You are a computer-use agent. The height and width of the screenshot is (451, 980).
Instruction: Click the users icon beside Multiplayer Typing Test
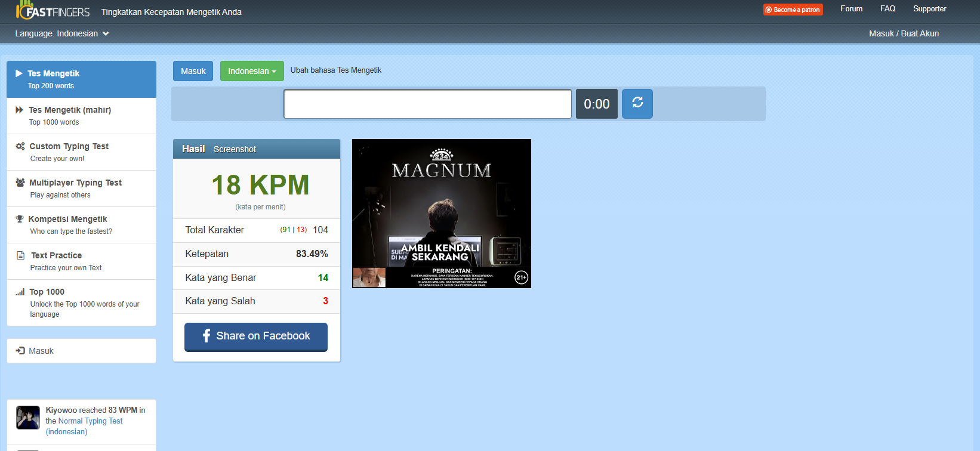(20, 183)
